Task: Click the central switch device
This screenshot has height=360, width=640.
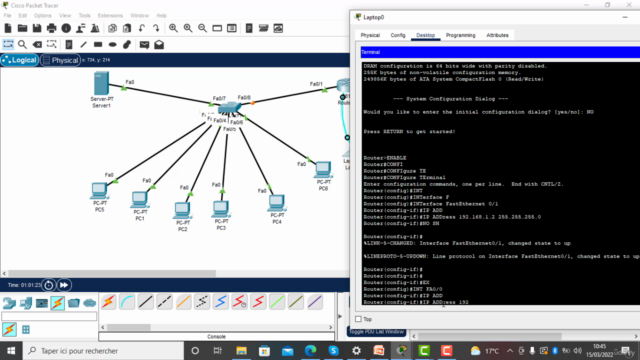Action: [x=229, y=108]
